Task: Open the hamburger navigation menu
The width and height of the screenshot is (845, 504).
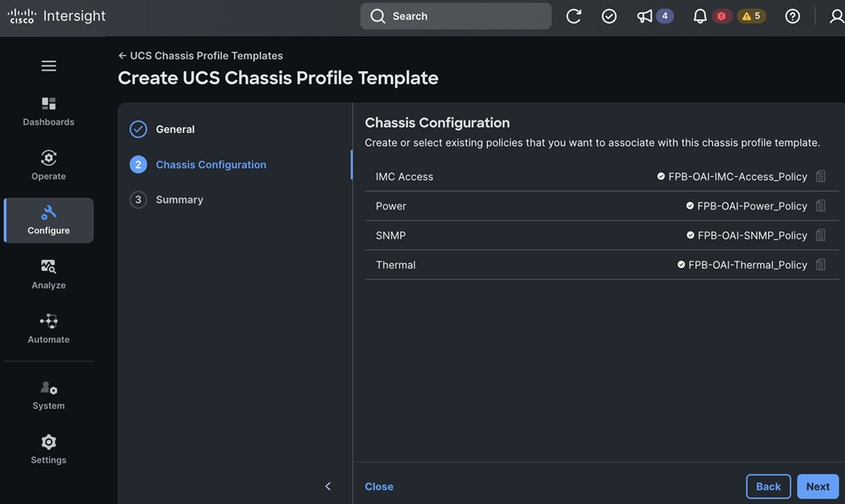Action: [x=49, y=66]
